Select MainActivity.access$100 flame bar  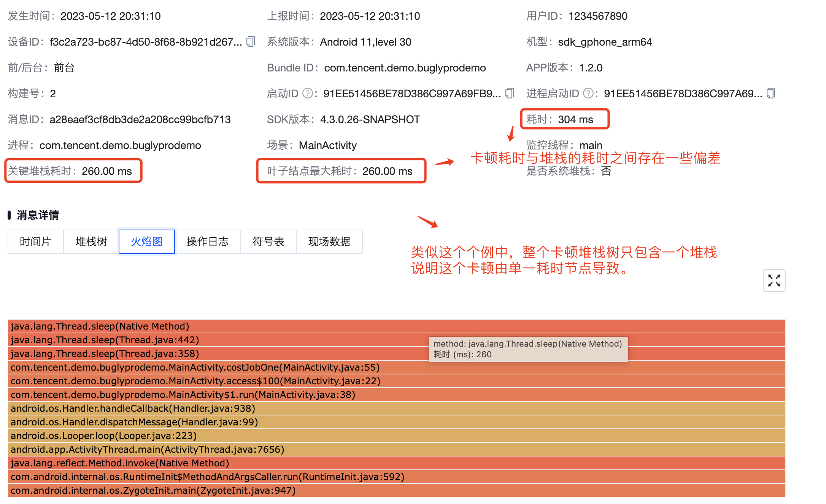click(x=397, y=381)
